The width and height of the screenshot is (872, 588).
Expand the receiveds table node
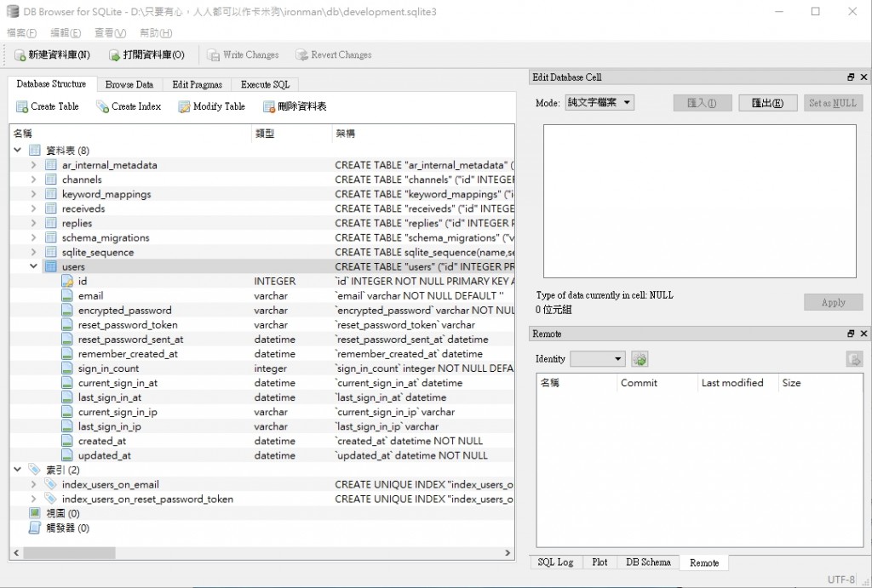[x=33, y=208]
